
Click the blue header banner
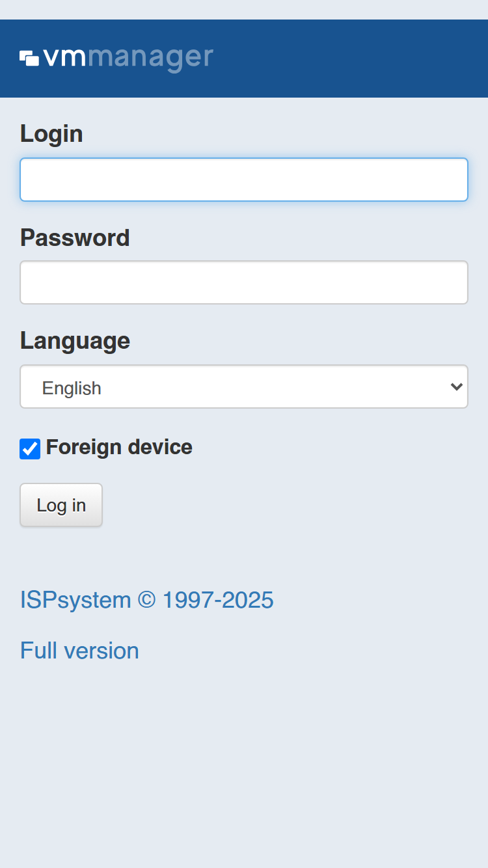click(x=244, y=59)
